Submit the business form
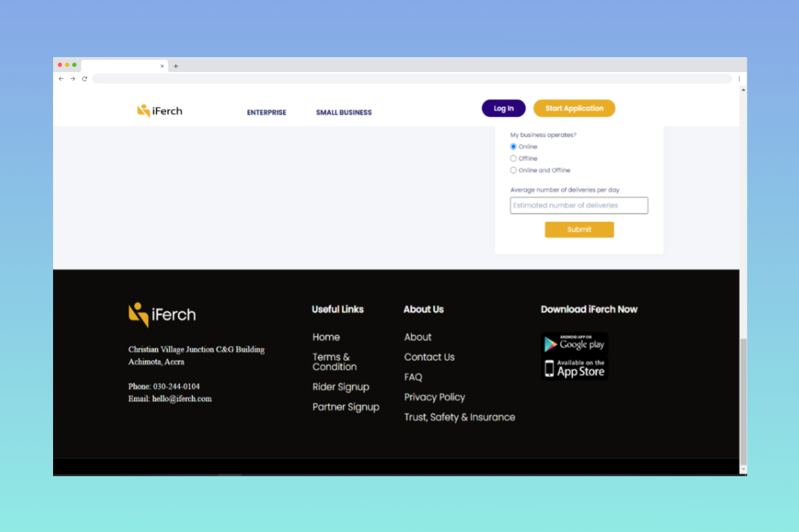Image resolution: width=799 pixels, height=532 pixels. coord(579,230)
